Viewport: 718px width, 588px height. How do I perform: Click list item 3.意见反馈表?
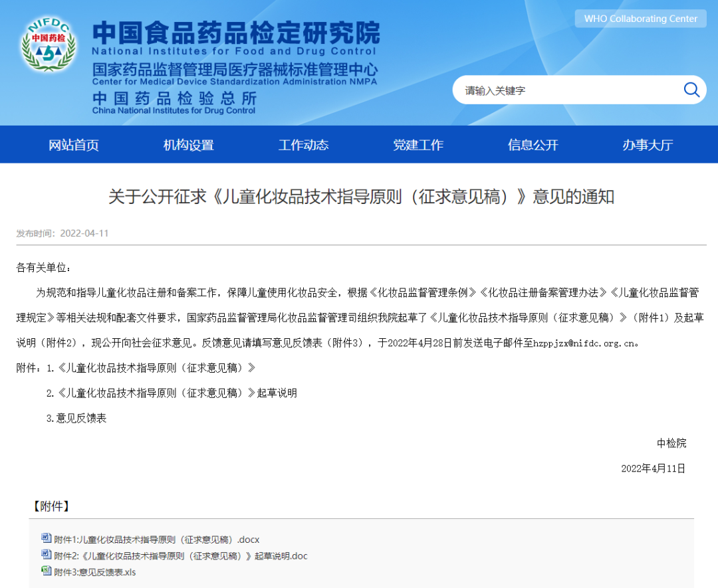76,418
